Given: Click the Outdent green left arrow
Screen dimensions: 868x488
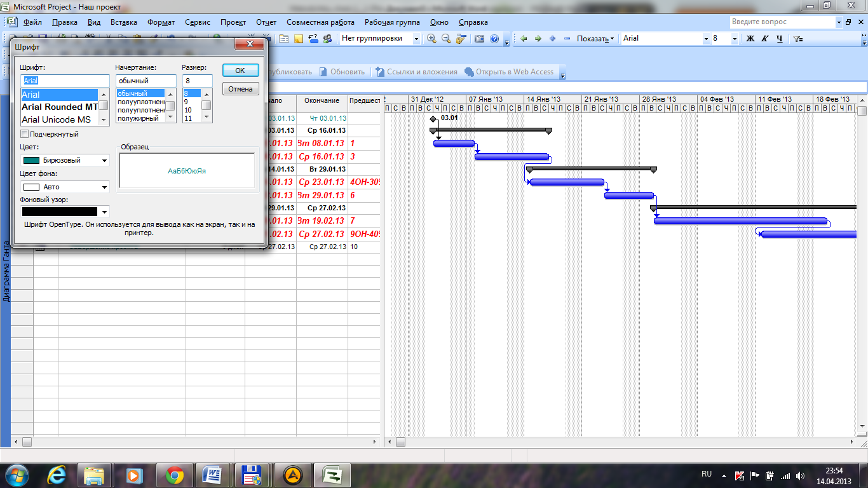Looking at the screenshot, I should pyautogui.click(x=524, y=39).
